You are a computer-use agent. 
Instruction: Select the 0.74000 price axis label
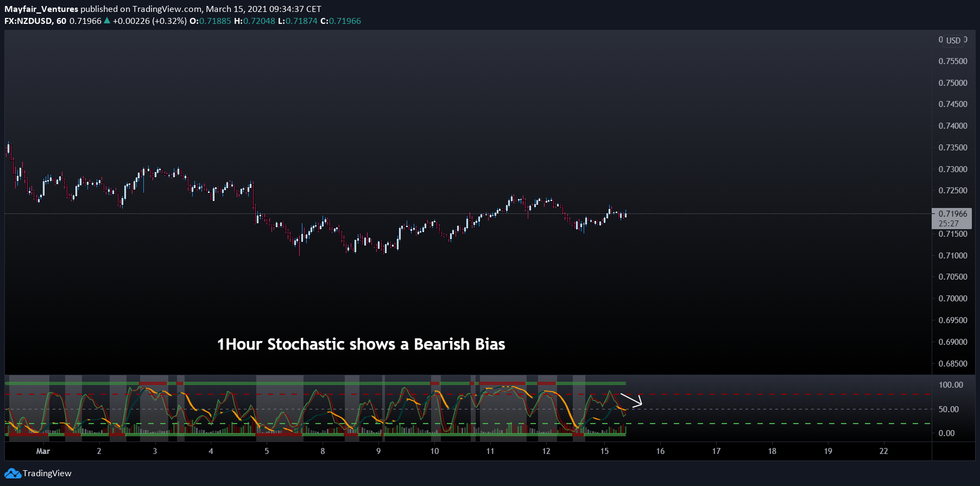953,126
